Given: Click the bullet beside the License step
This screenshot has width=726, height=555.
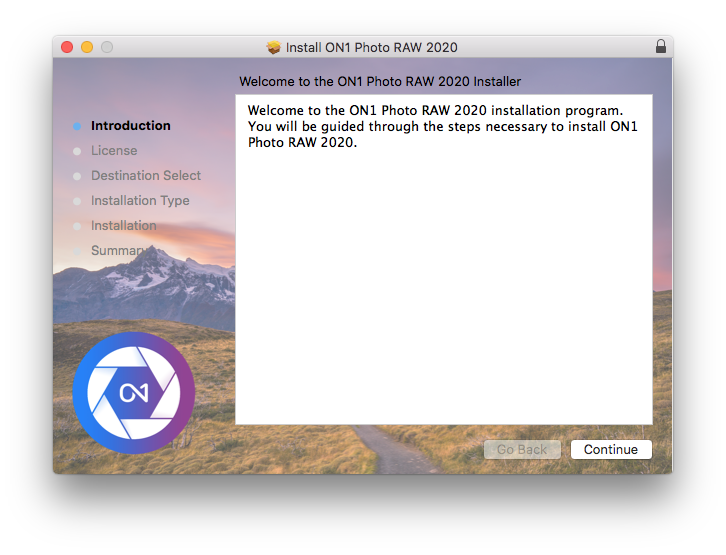Looking at the screenshot, I should click(77, 151).
